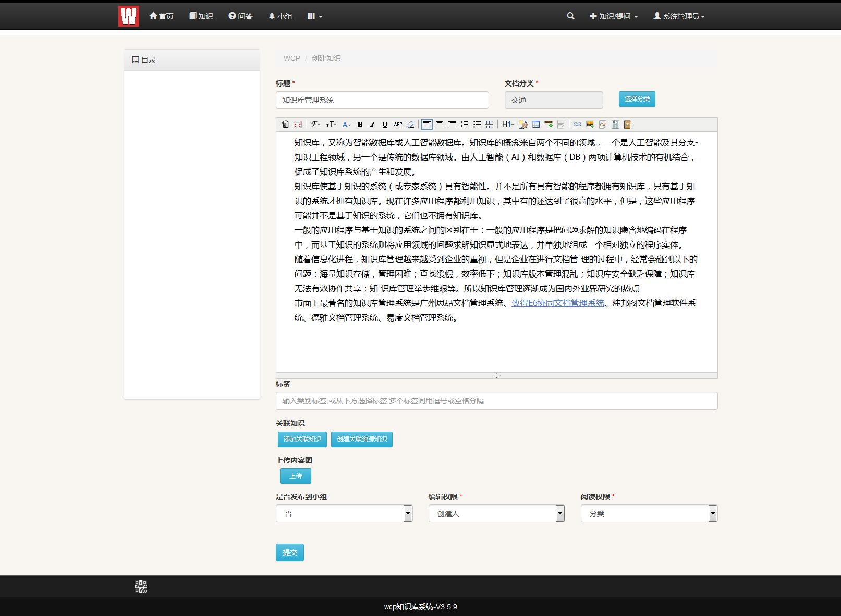Open the font size dropdown in editor
Image resolution: width=841 pixels, height=616 pixels.
point(331,125)
